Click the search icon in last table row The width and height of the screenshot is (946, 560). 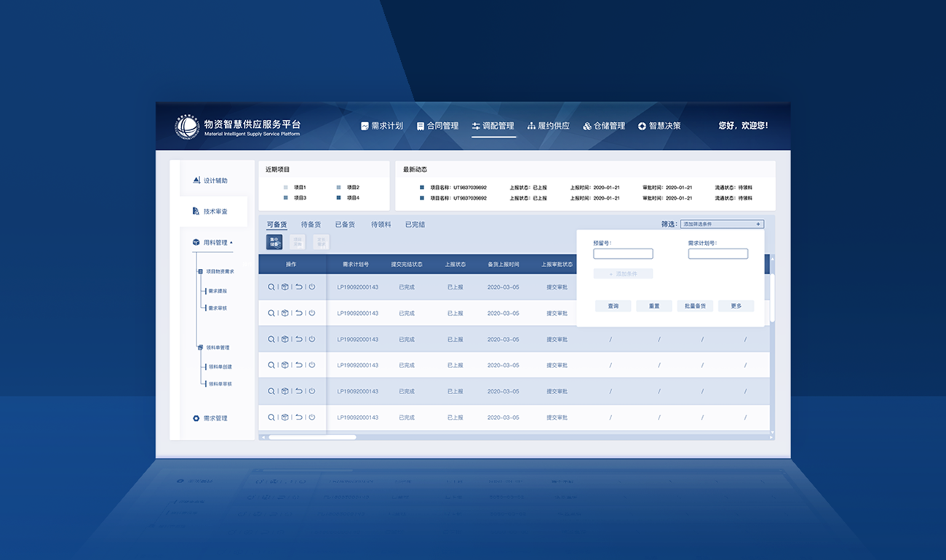tap(271, 417)
